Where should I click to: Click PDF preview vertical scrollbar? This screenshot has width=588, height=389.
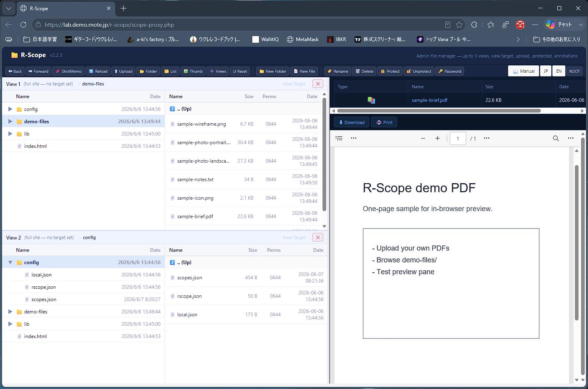tap(577, 242)
